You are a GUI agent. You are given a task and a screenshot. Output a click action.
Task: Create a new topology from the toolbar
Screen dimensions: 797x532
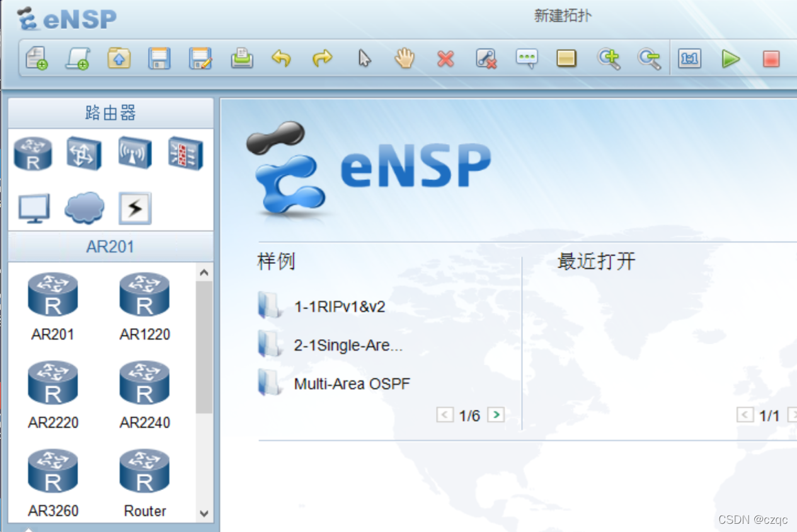pos(37,59)
